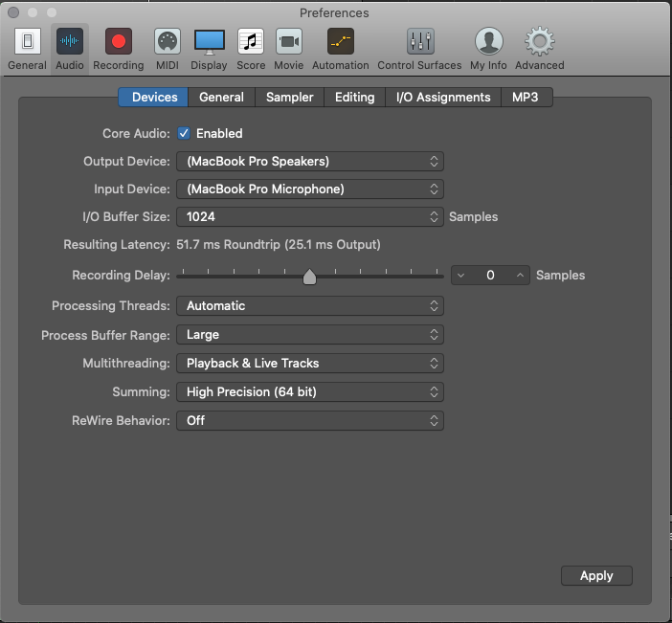Open the Display preferences monitor icon
Screen dimensions: 672x623
[x=209, y=41]
